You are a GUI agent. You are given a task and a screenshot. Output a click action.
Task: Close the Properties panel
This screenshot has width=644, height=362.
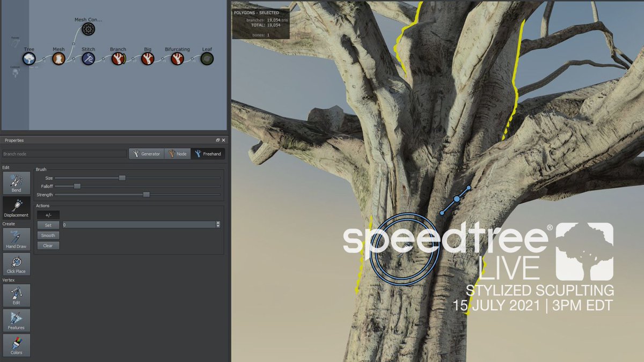coord(223,140)
